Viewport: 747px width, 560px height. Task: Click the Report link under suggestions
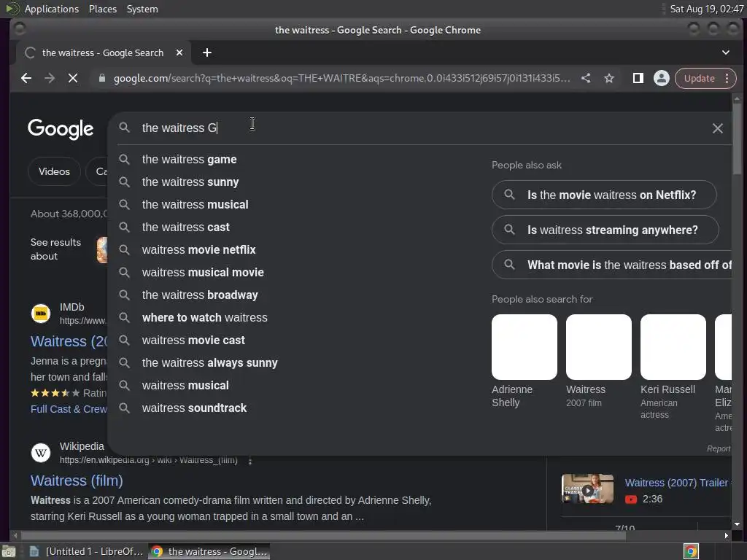(x=719, y=448)
